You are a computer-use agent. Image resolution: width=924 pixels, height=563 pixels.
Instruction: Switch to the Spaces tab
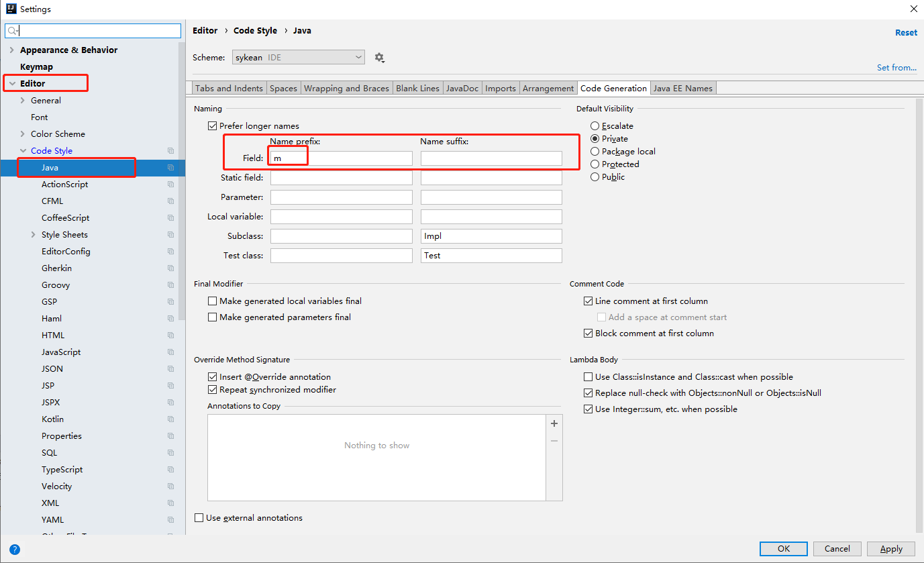coord(283,89)
